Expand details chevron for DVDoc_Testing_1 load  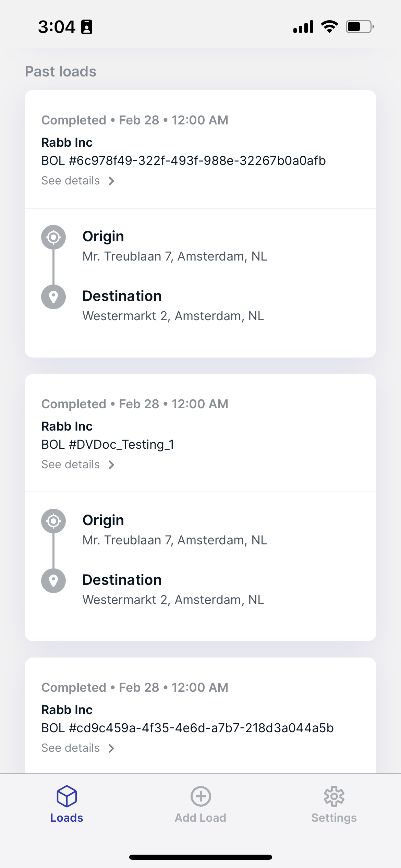pos(111,465)
